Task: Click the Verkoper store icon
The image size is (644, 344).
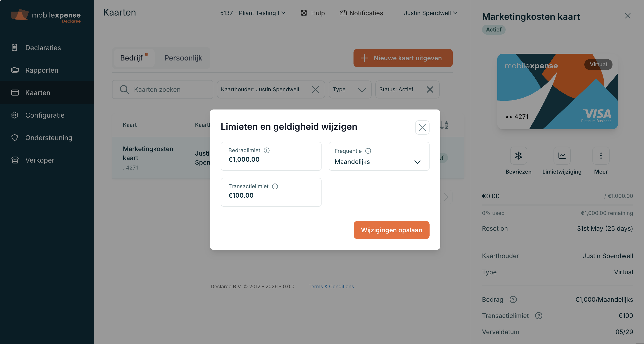Action: tap(15, 160)
